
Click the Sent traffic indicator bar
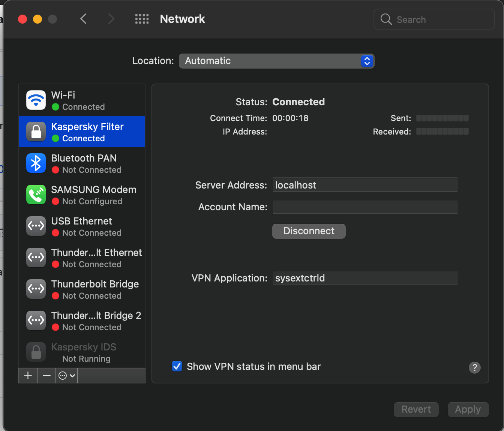coord(442,118)
